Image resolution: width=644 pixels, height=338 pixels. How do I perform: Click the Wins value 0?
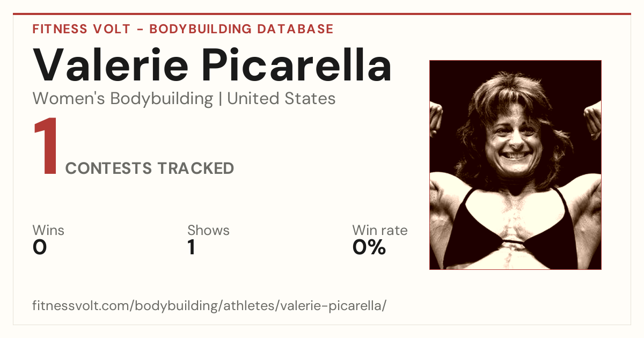point(40,248)
